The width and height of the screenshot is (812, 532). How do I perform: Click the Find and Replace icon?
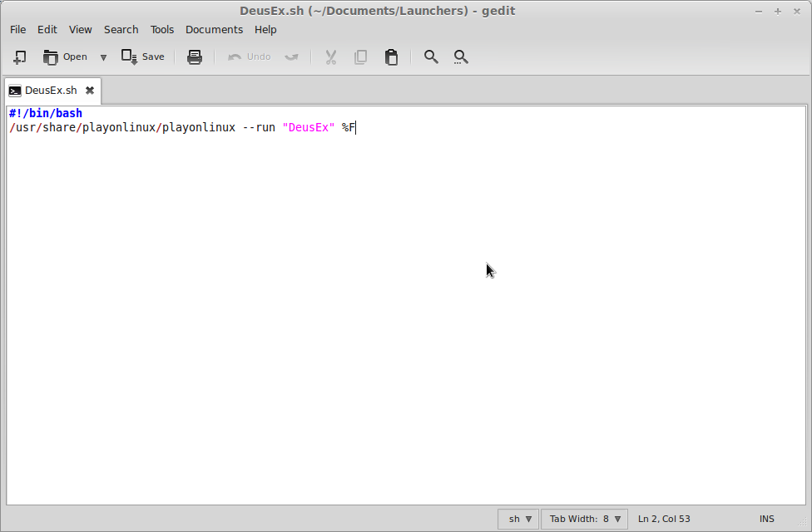[461, 57]
